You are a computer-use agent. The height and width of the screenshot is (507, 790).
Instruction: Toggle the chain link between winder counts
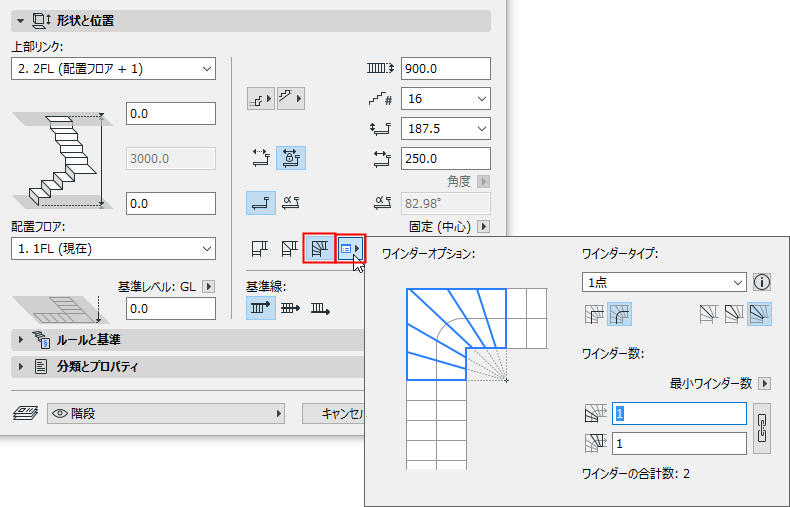[762, 428]
